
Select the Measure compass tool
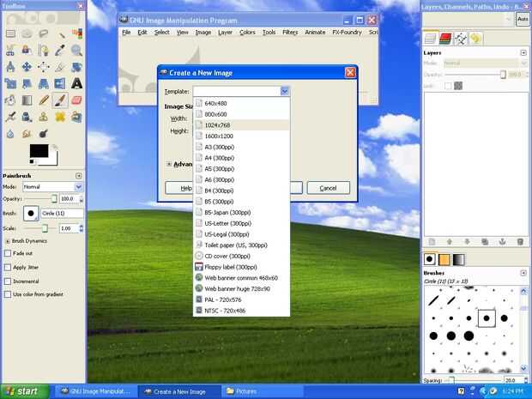coord(10,67)
